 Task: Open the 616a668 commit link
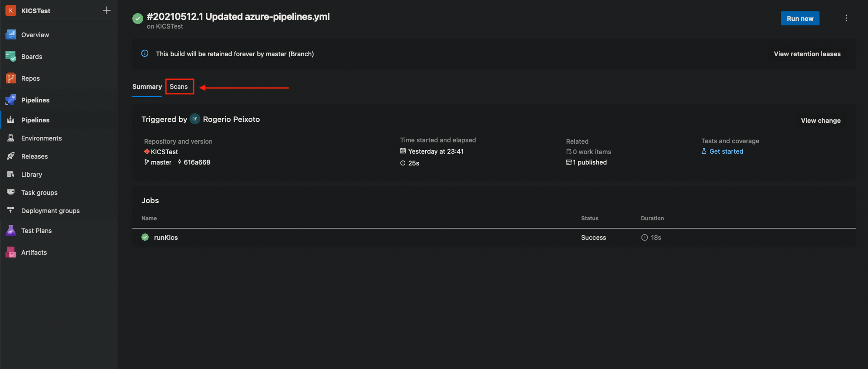(197, 162)
